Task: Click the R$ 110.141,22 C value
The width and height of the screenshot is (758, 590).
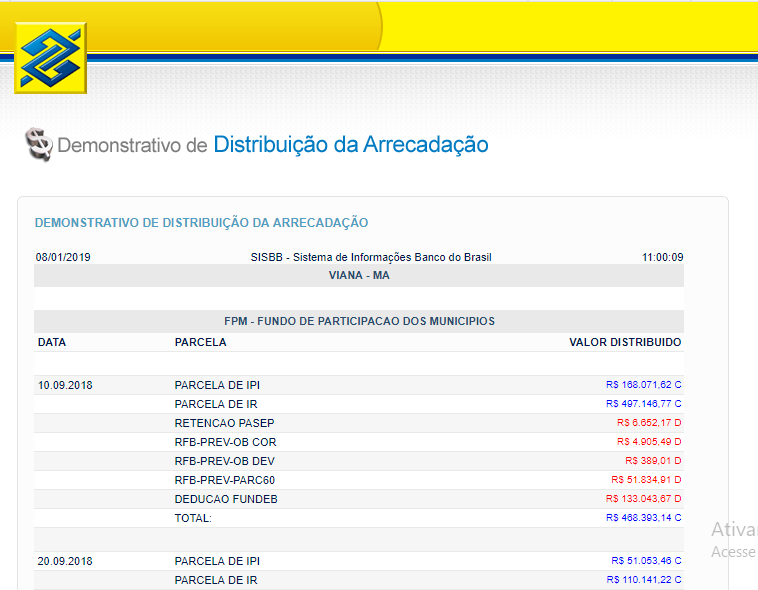Action: (643, 580)
